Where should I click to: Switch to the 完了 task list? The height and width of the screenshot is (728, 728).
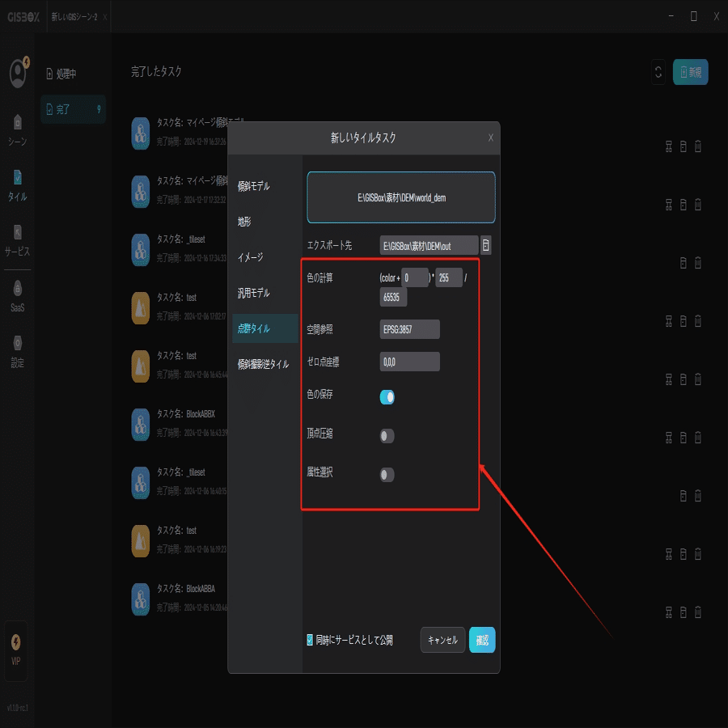coord(73,109)
